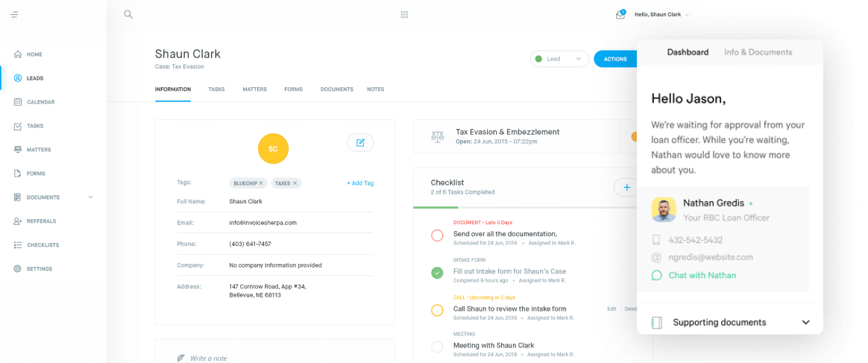This screenshot has height=363, width=868.
Task: Check off Send over all documentation task
Action: point(437,236)
